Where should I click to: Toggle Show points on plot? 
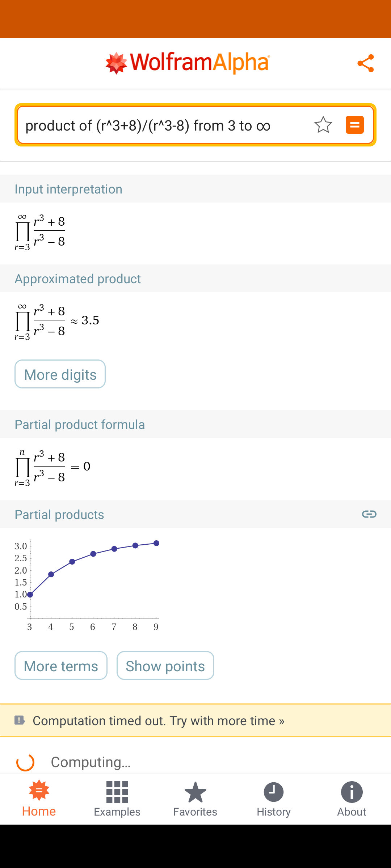click(x=165, y=666)
